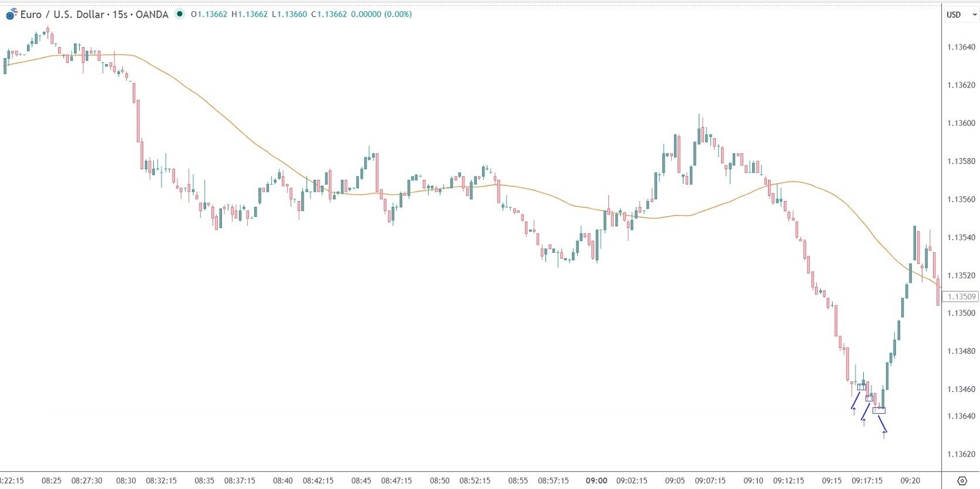Select the open value O1.13662
Viewport: 980px width, 489px height.
click(209, 14)
